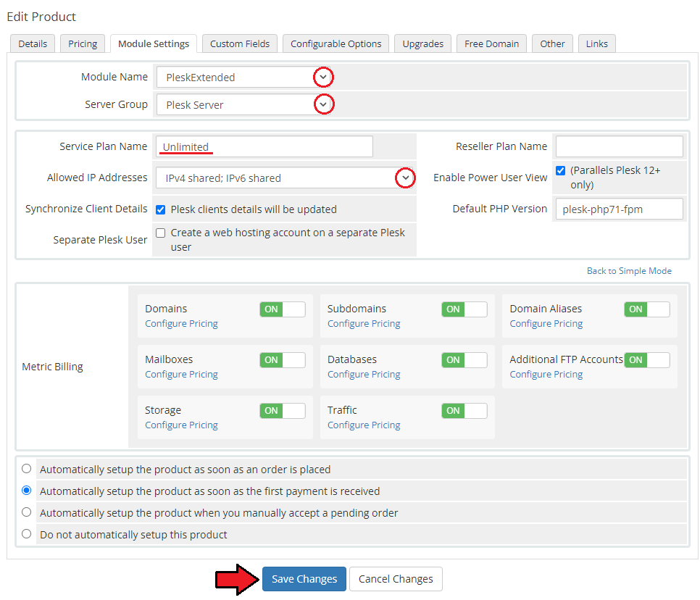Viewport: 700px width, 600px height.
Task: Open Configure Pricing for Subdomains
Action: [364, 324]
